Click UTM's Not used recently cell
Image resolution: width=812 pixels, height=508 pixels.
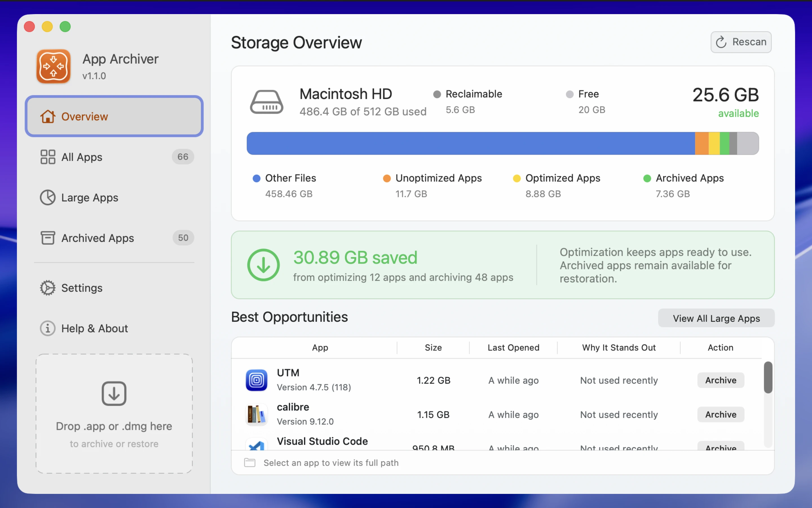tap(619, 380)
